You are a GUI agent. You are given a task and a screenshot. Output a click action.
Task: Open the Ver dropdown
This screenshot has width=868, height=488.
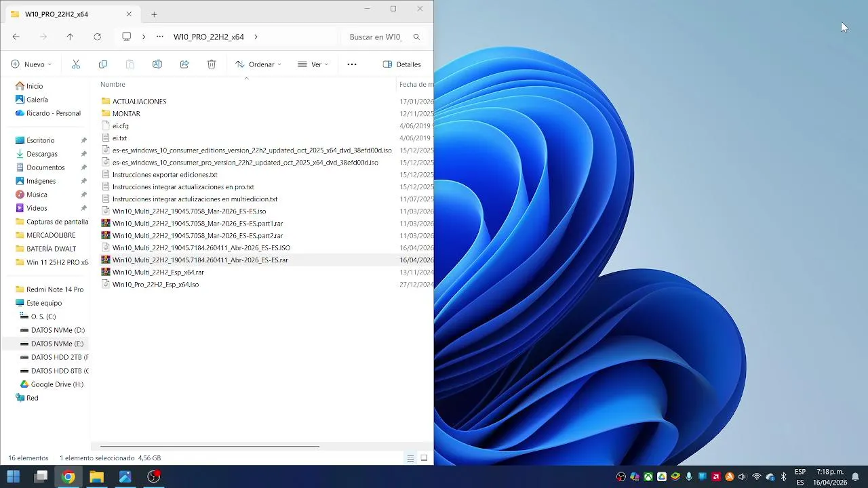[313, 64]
